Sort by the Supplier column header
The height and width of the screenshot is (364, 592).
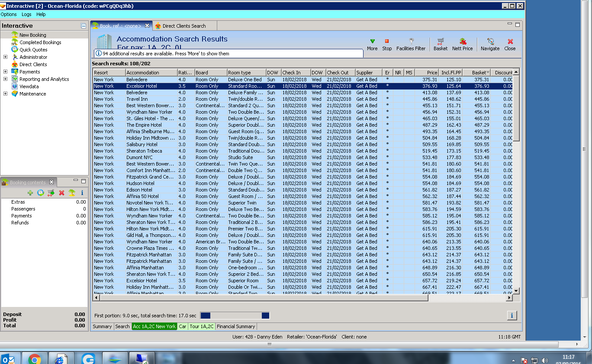click(x=369, y=73)
